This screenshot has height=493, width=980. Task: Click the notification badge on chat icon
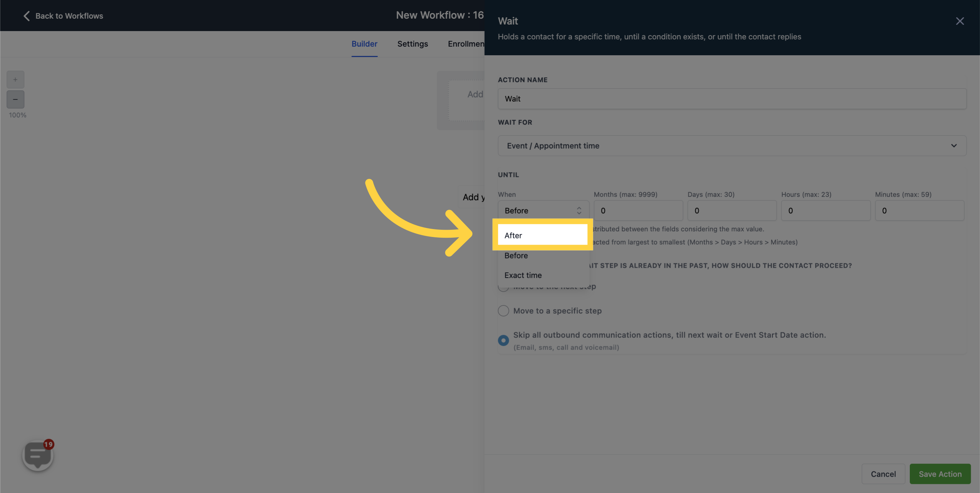point(48,445)
